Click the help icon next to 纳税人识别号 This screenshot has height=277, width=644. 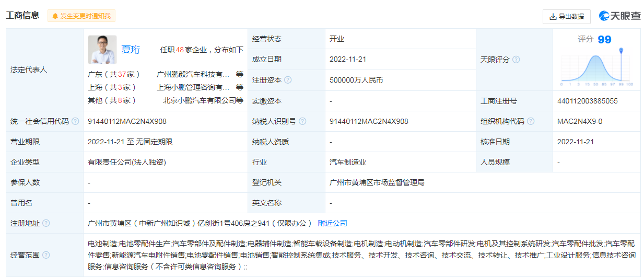pyautogui.click(x=302, y=121)
